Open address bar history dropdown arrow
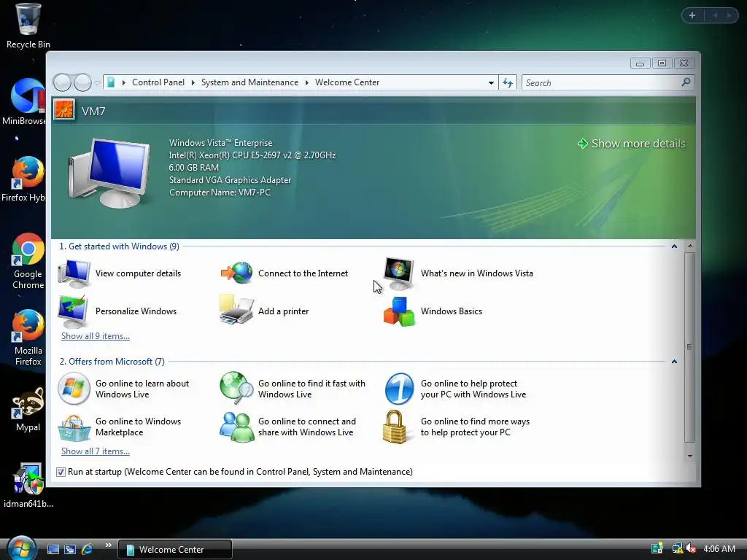The width and height of the screenshot is (747, 560). 491,83
